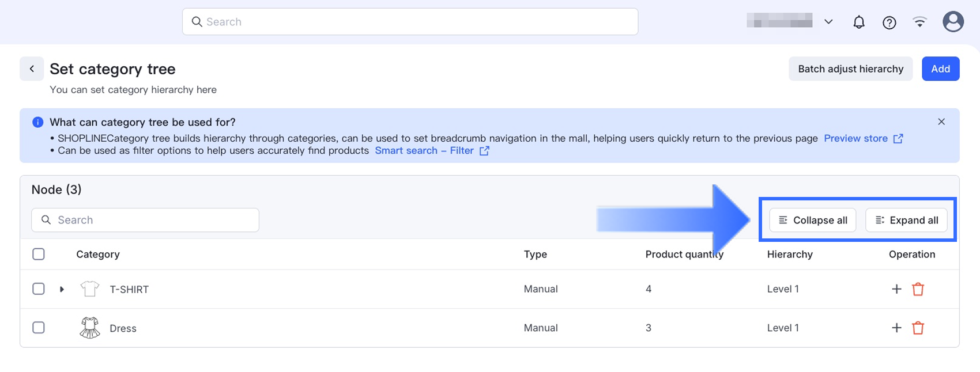The height and width of the screenshot is (372, 980).
Task: Check the T-SHIRT row checkbox
Action: click(x=39, y=289)
